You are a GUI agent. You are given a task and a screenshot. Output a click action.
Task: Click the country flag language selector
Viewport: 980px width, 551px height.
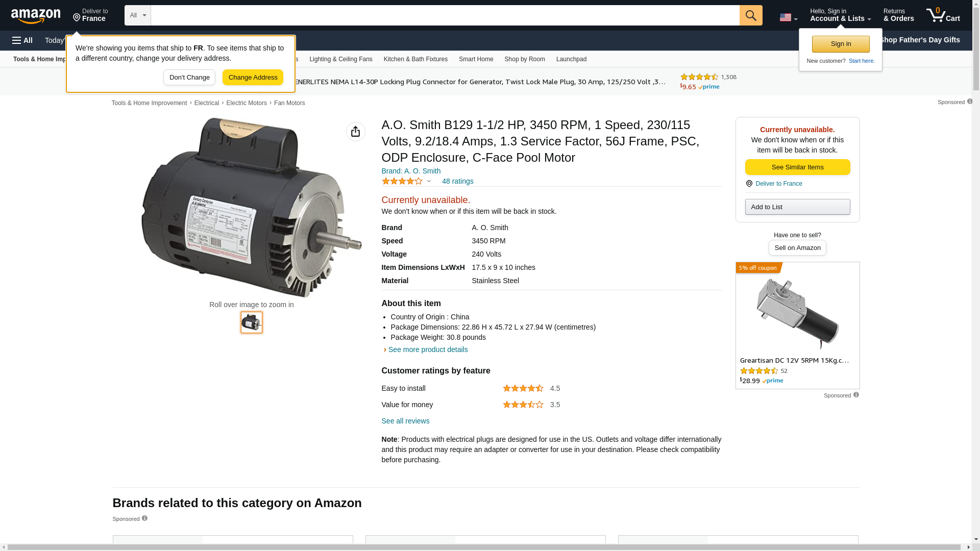[x=788, y=17]
